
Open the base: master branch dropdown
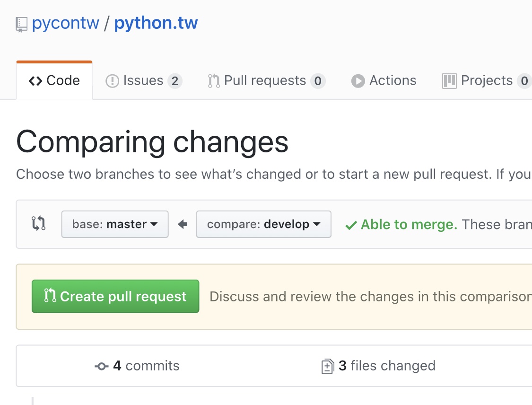tap(114, 224)
